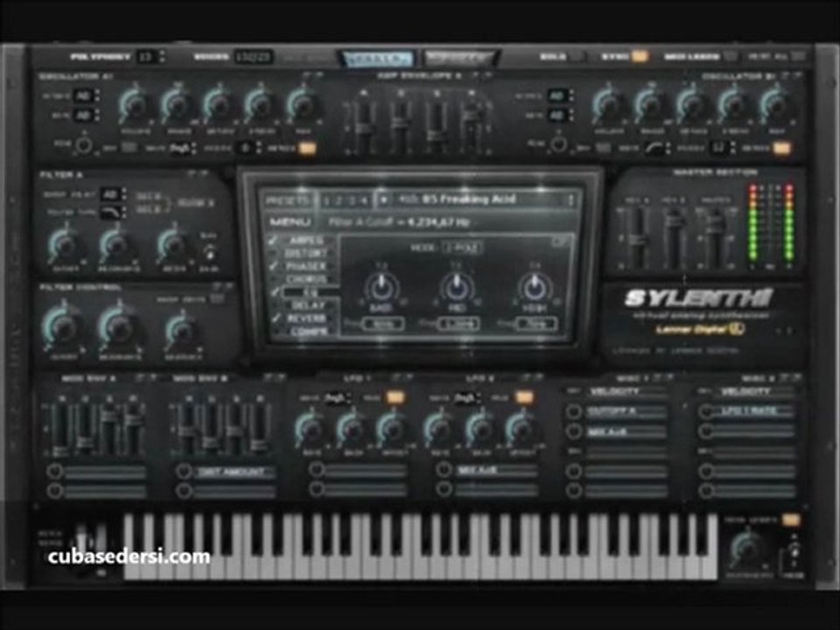Open the MENU button
The image size is (840, 630).
[290, 221]
